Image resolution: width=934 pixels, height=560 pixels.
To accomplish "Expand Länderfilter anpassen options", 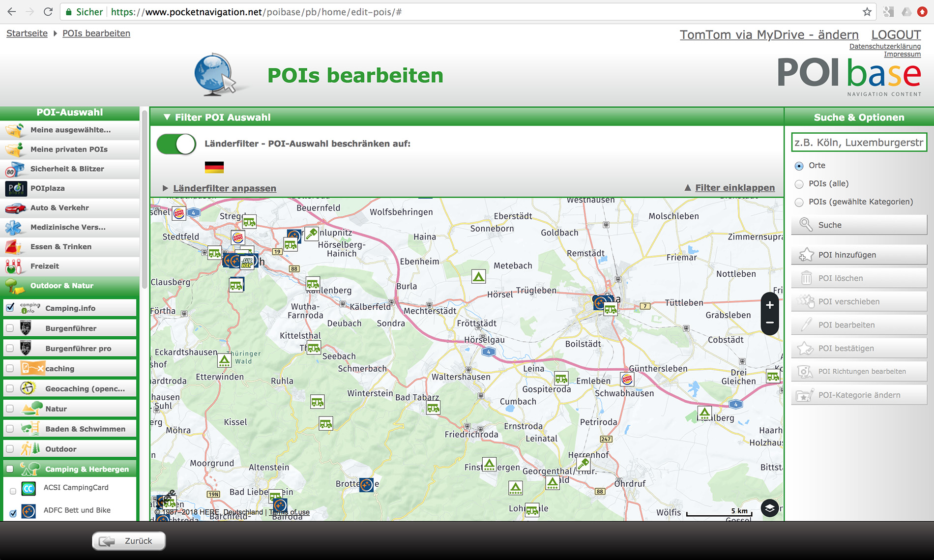I will (224, 188).
